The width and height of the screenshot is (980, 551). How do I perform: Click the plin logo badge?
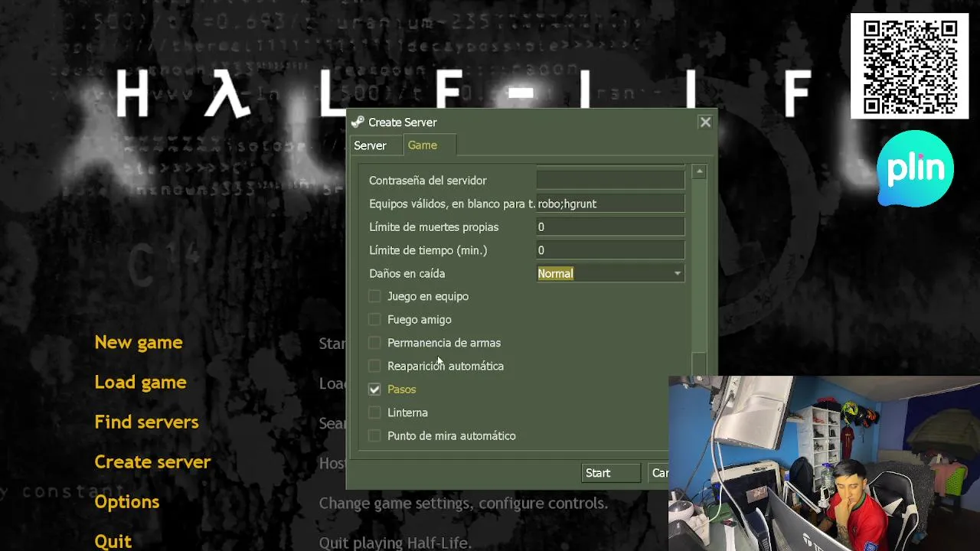point(916,168)
